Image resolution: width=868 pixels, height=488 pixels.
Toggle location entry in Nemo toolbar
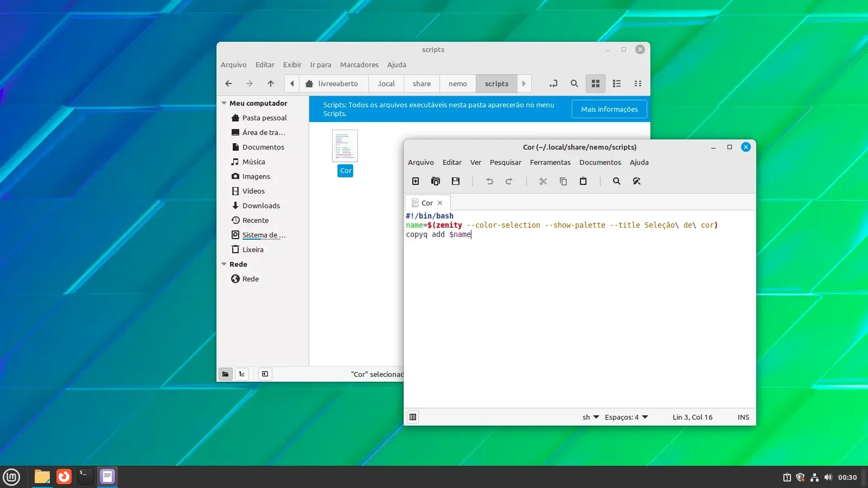(x=553, y=84)
